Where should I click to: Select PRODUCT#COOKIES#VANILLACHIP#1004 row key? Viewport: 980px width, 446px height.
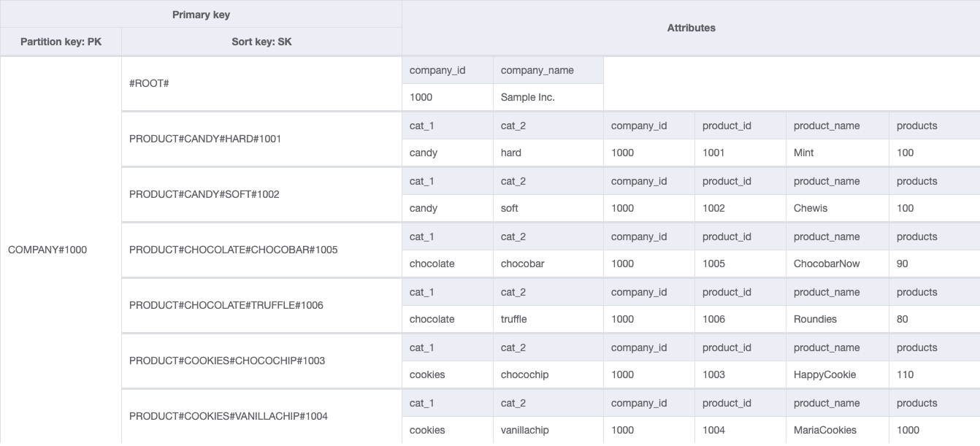tap(261, 417)
